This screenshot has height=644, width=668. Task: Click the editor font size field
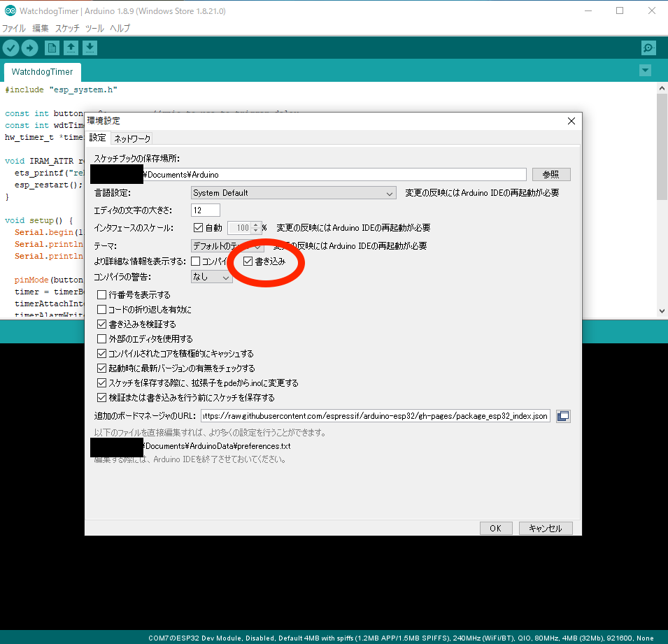coord(206,210)
